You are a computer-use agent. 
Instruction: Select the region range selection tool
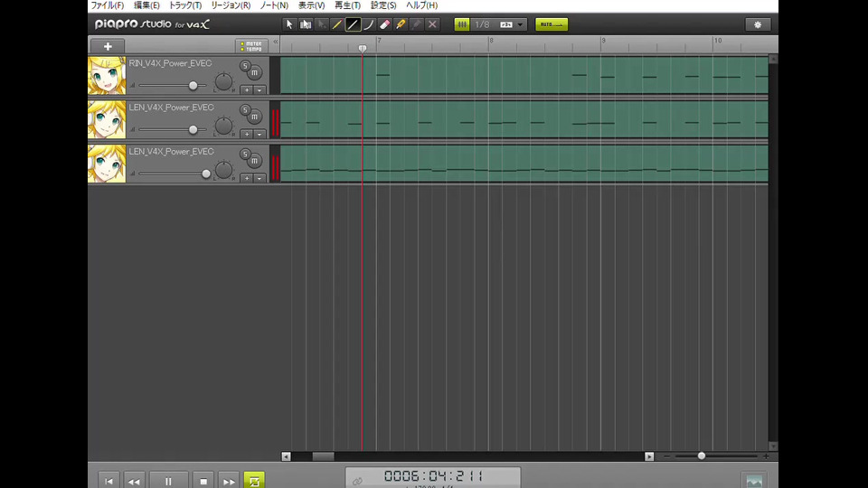pyautogui.click(x=305, y=24)
